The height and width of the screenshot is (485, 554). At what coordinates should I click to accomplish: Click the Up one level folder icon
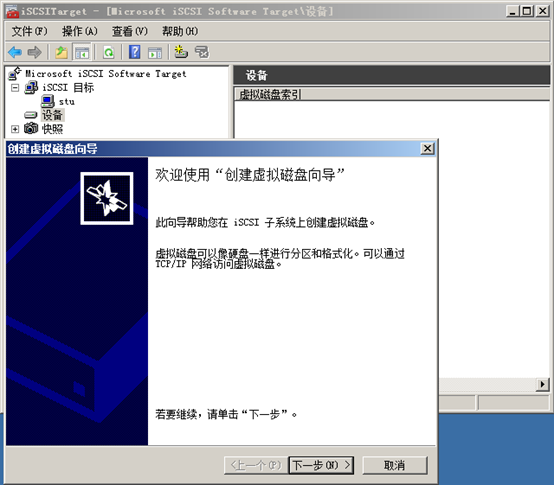point(61,52)
